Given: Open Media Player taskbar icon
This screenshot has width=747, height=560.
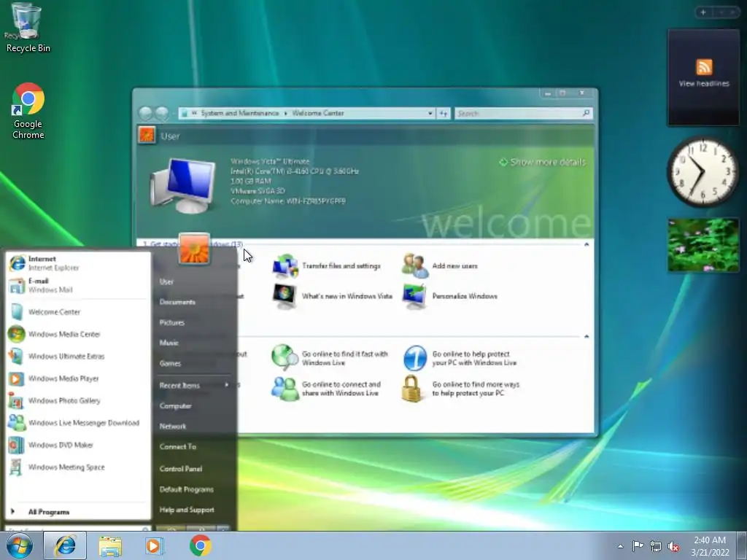Looking at the screenshot, I should [x=154, y=545].
